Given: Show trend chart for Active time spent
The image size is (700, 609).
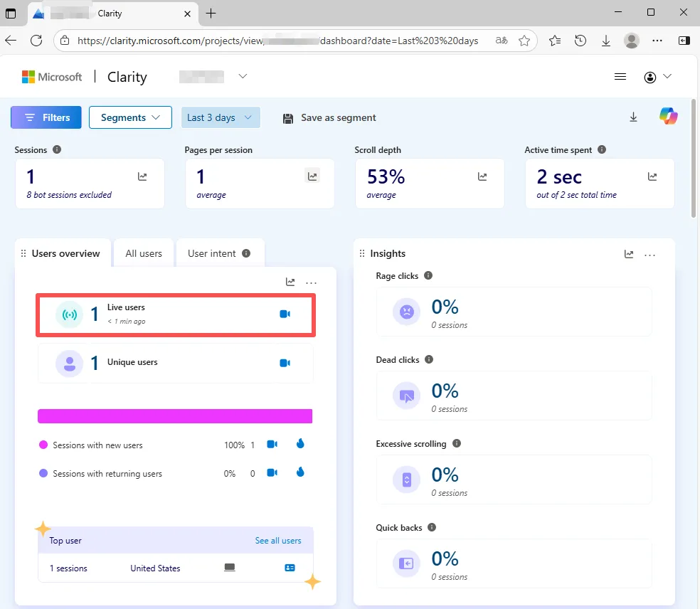Looking at the screenshot, I should [652, 176].
